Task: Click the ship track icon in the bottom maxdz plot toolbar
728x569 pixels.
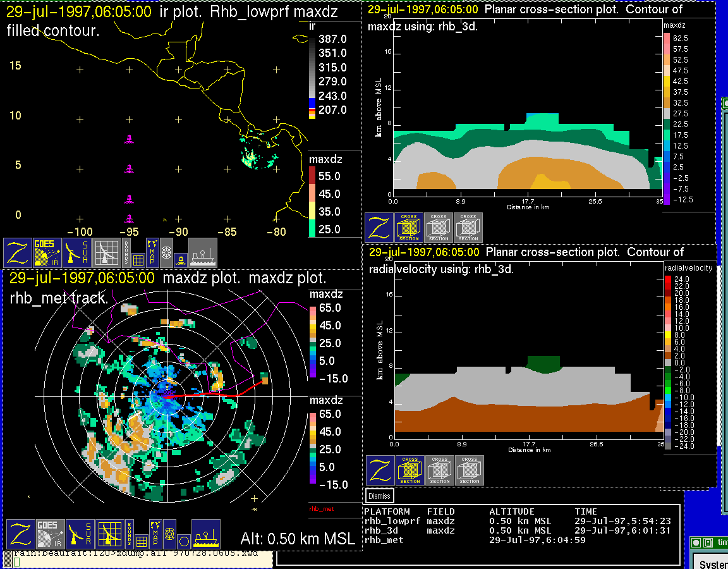Action: 205,534
